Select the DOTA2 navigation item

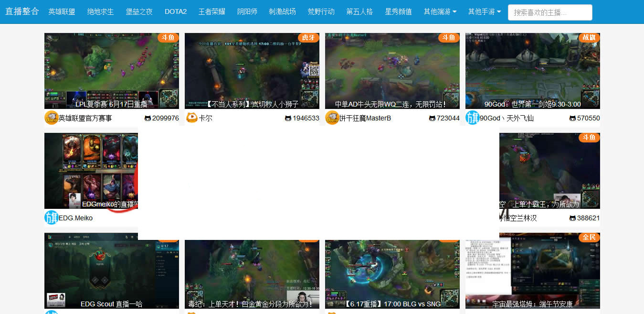coord(176,12)
